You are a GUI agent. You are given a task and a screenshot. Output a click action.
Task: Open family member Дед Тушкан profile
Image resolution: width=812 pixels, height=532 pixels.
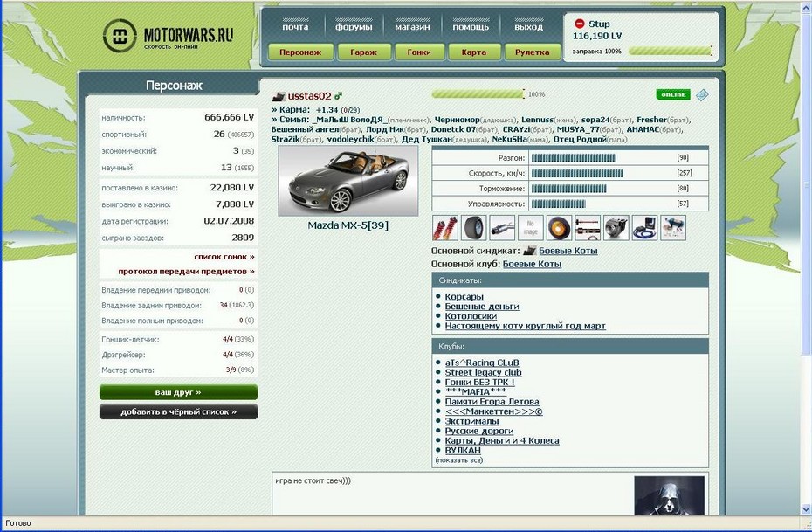427,140
